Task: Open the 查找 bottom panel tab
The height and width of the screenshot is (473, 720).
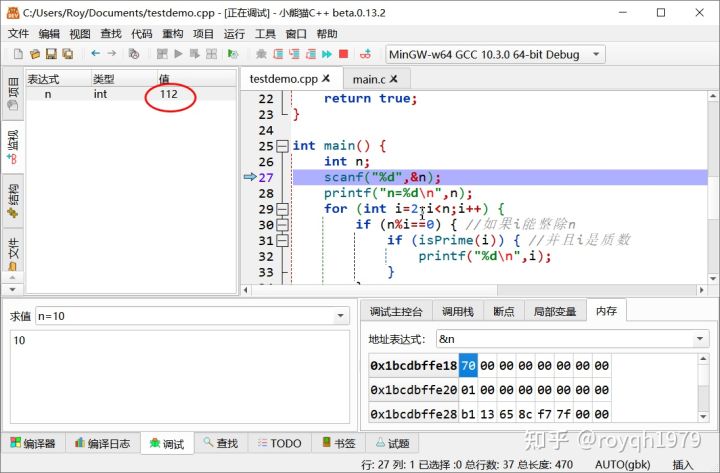Action: (x=221, y=443)
